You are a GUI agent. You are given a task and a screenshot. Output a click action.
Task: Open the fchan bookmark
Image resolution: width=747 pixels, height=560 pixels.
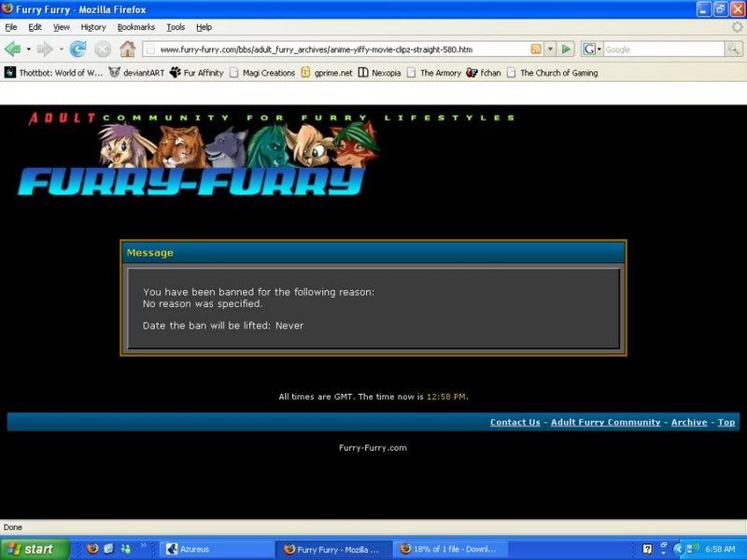point(484,73)
